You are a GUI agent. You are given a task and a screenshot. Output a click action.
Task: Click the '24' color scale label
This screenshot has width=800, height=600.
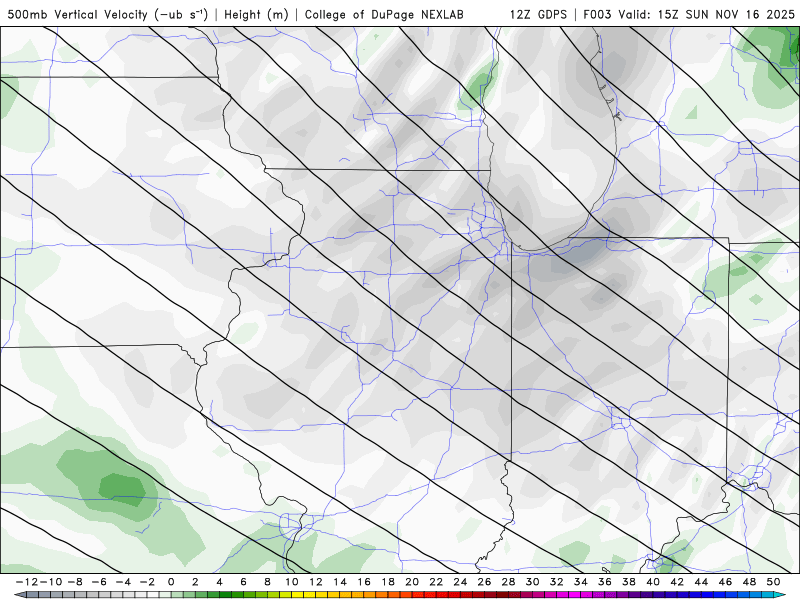point(460,582)
